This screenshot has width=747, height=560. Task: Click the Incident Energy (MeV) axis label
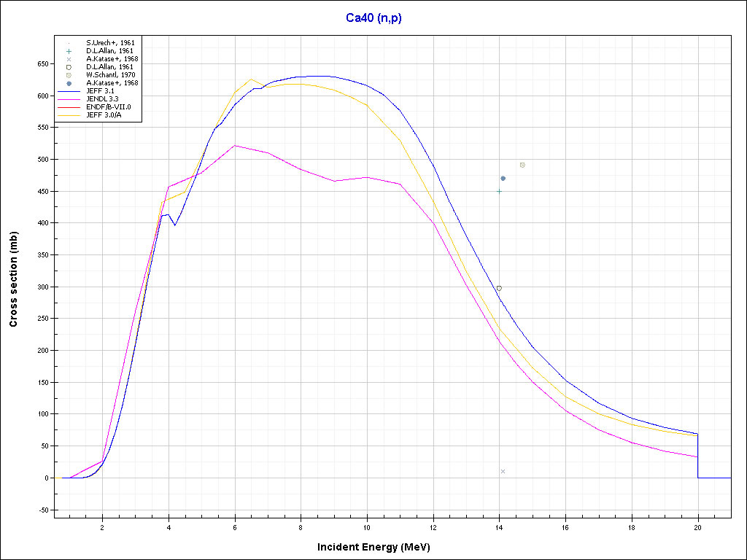click(x=379, y=547)
